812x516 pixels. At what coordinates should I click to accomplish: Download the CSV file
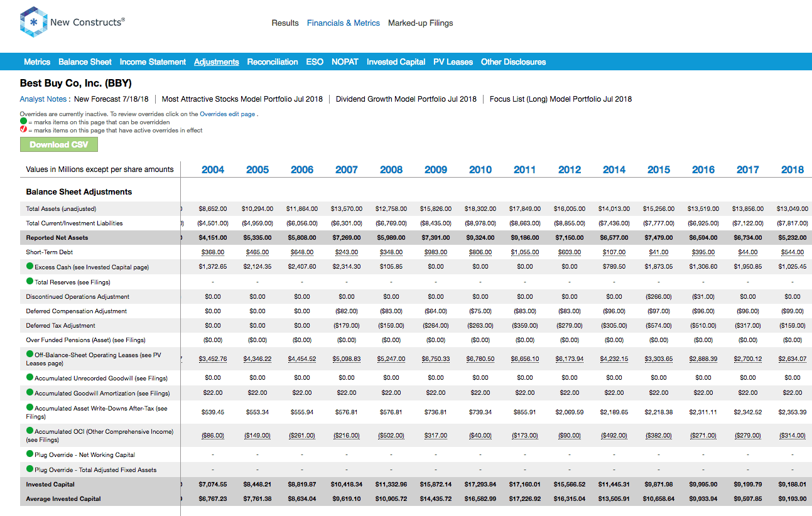point(59,144)
